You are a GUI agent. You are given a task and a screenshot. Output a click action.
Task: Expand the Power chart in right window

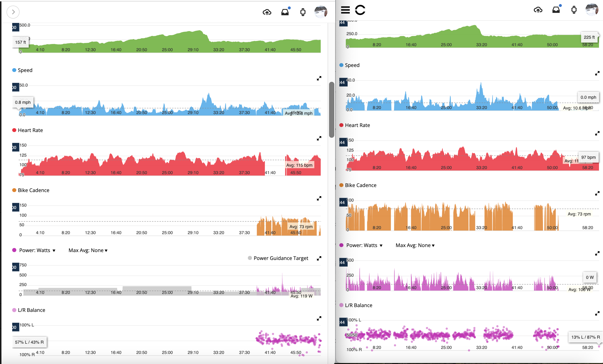(x=597, y=253)
